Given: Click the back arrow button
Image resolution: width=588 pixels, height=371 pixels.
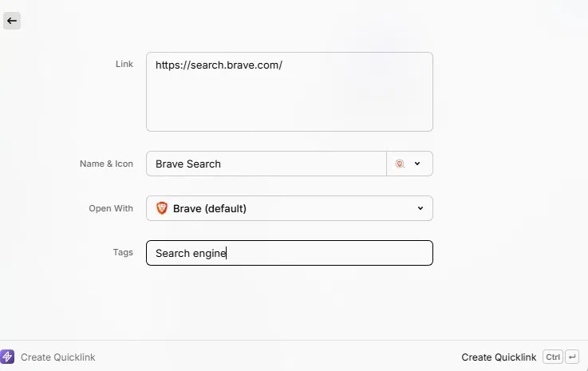Looking at the screenshot, I should pyautogui.click(x=12, y=21).
